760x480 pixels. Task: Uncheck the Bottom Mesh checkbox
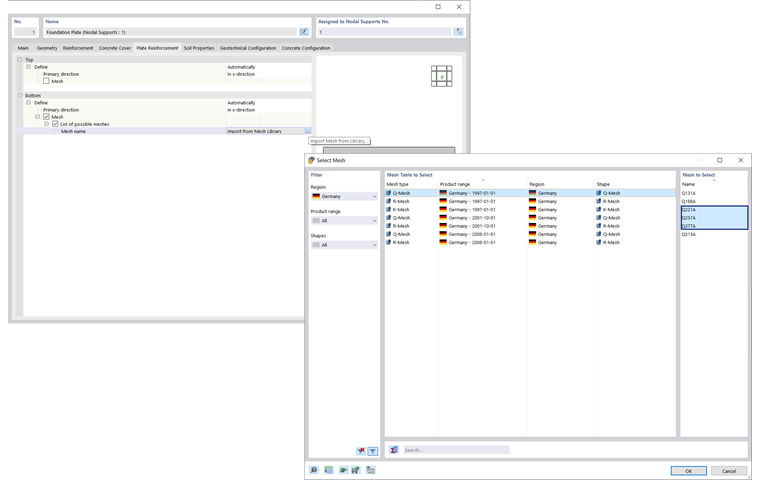(x=47, y=117)
